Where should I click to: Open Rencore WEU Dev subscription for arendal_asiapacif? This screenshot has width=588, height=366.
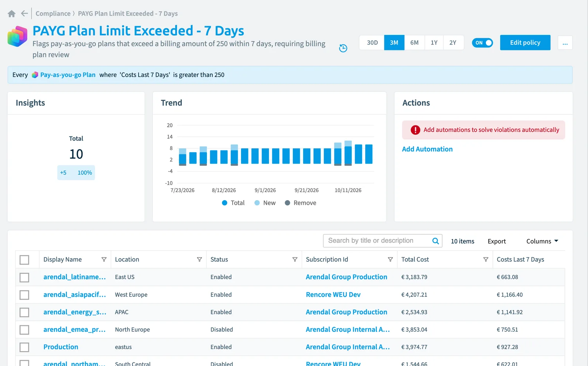333,295
